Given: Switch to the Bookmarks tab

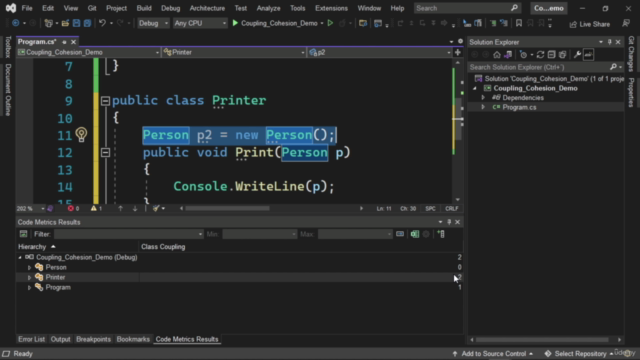Looking at the screenshot, I should (x=133, y=339).
